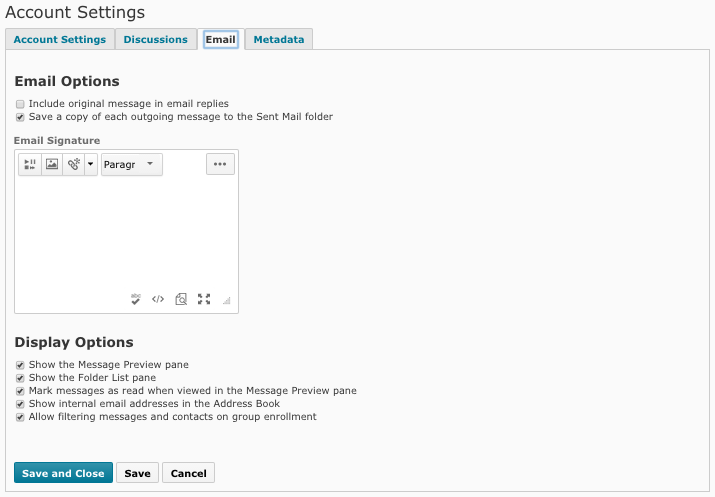Click the Insert Quicklink icon

point(73,164)
